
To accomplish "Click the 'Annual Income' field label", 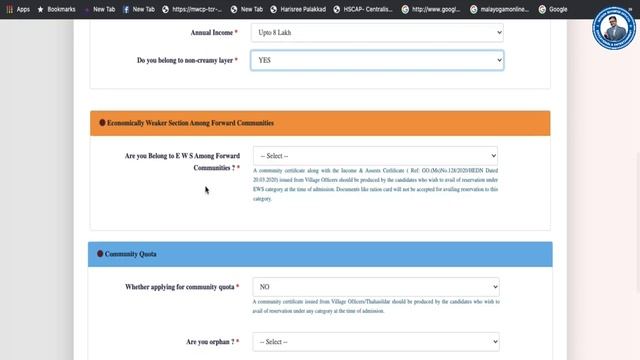I will 214,33.
